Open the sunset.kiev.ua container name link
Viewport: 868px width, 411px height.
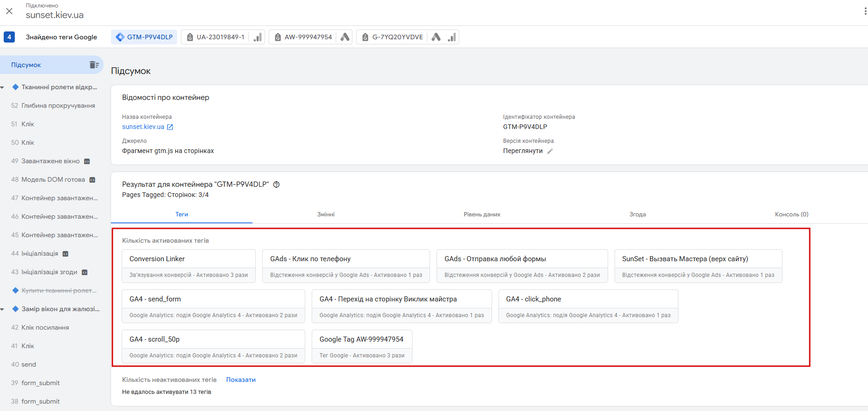(143, 127)
